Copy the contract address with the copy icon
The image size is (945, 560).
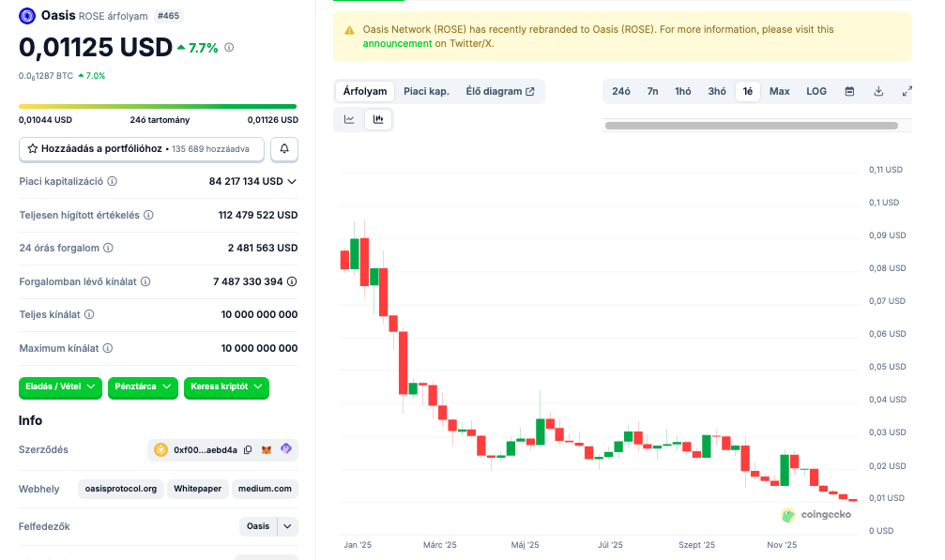248,450
